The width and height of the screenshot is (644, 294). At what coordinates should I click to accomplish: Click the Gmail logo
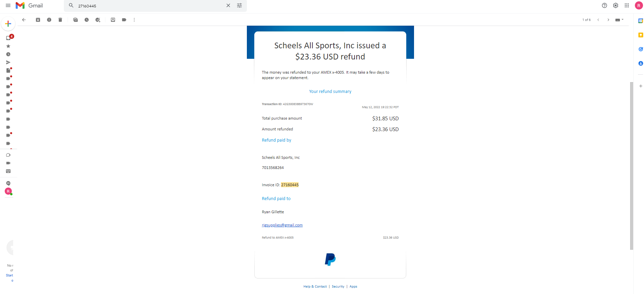coord(29,5)
